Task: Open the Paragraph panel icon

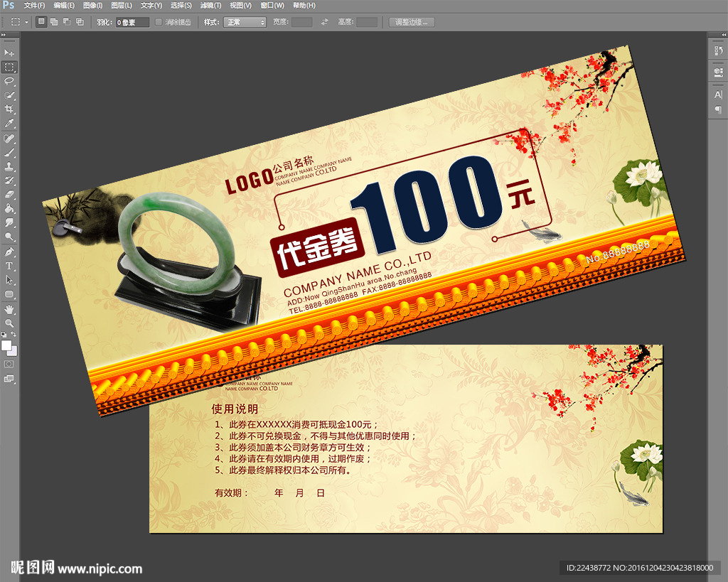Action: click(717, 109)
